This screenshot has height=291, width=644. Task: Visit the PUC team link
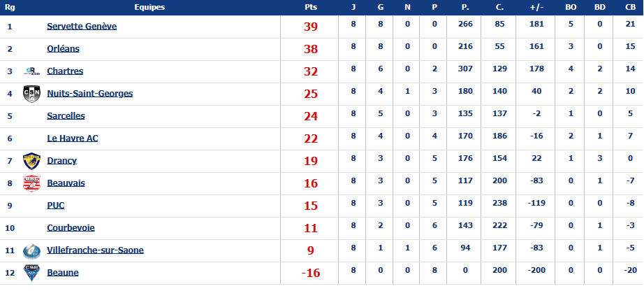coord(56,206)
